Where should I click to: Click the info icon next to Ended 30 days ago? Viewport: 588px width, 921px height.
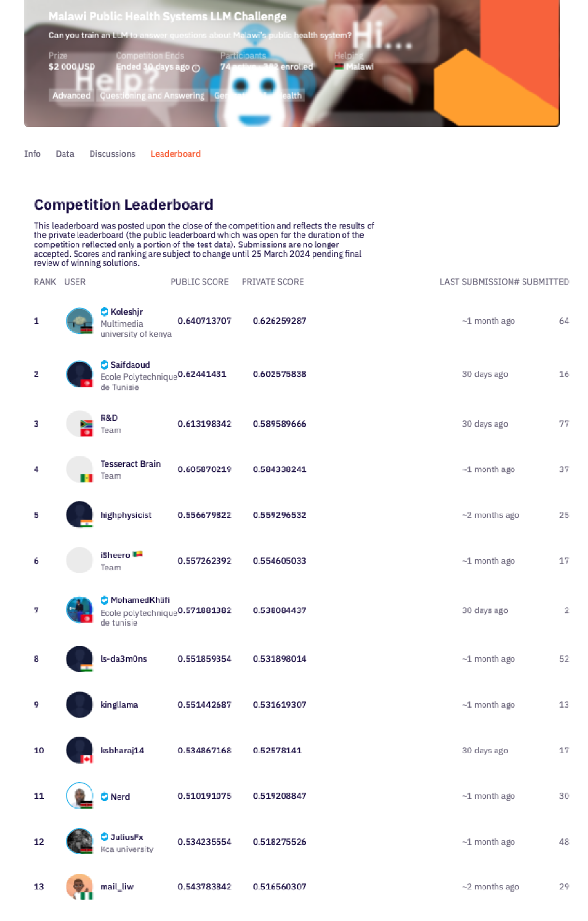pos(196,69)
